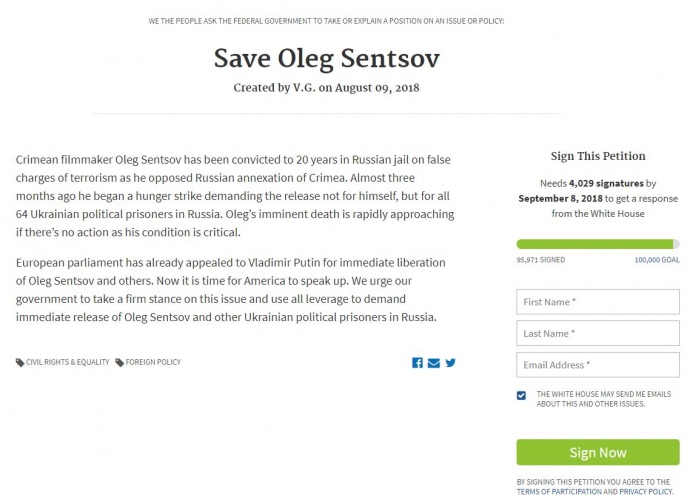Image resolution: width=690 pixels, height=501 pixels.
Task: Toggle the White House emails checkbox
Action: [x=521, y=395]
